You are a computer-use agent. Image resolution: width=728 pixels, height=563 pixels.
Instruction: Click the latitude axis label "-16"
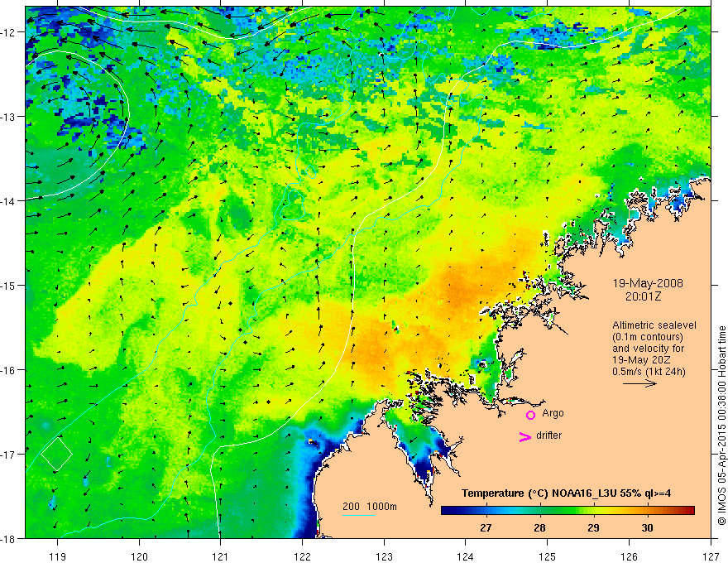click(x=8, y=370)
